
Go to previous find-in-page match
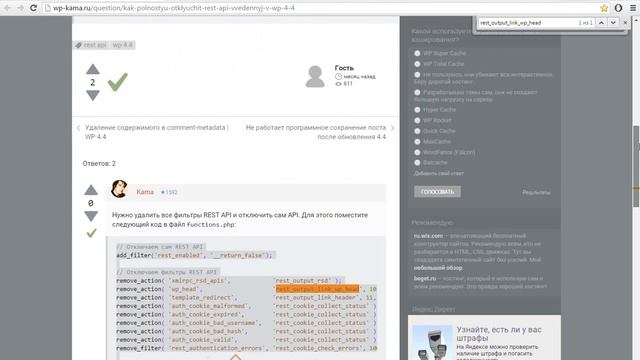pos(601,23)
